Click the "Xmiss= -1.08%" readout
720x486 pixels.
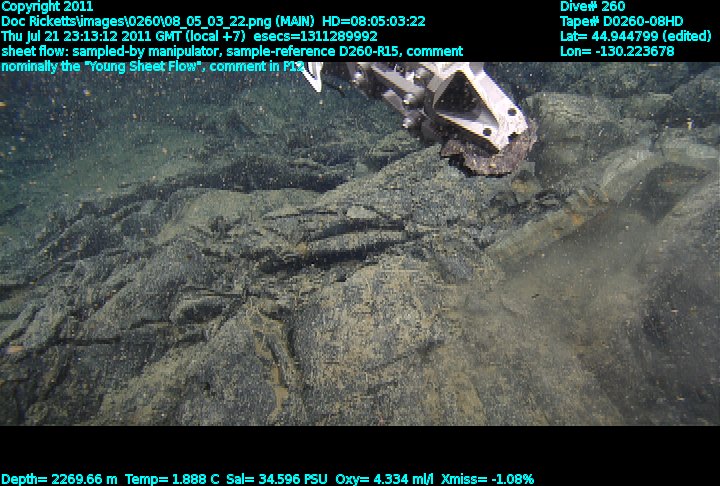[x=487, y=479]
